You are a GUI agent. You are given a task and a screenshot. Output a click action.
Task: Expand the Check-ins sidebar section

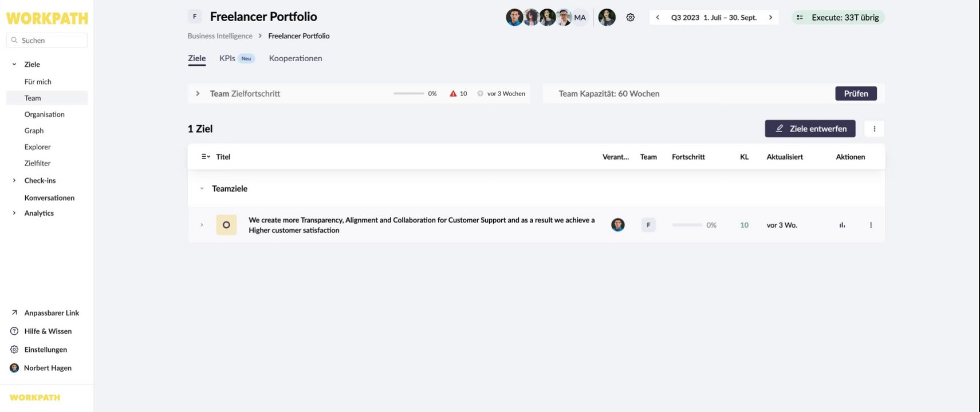coord(14,181)
